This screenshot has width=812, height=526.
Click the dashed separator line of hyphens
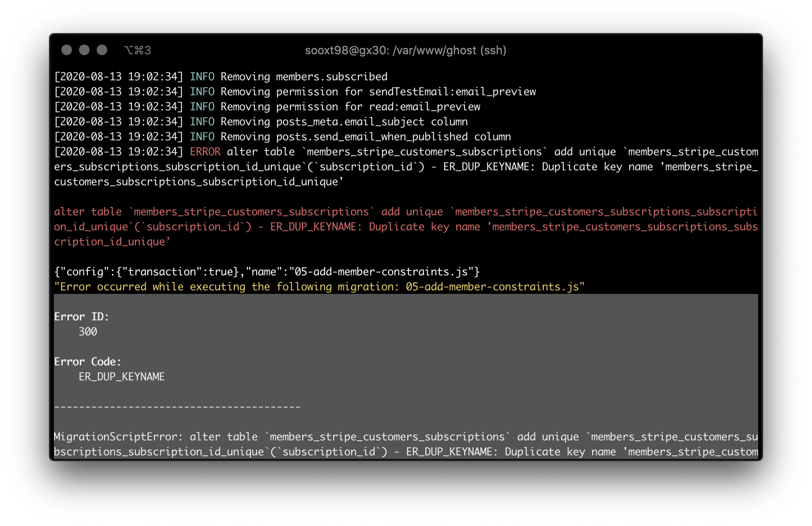pyautogui.click(x=177, y=407)
